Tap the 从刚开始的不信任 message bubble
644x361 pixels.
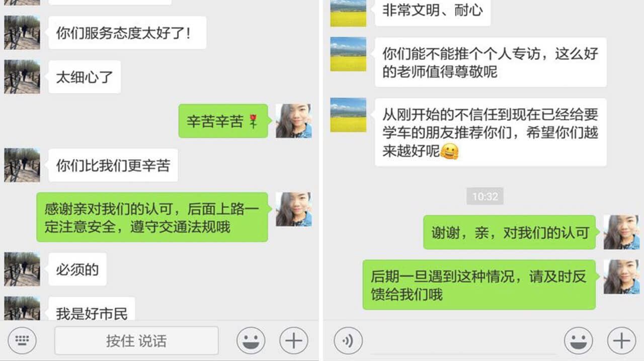click(490, 132)
